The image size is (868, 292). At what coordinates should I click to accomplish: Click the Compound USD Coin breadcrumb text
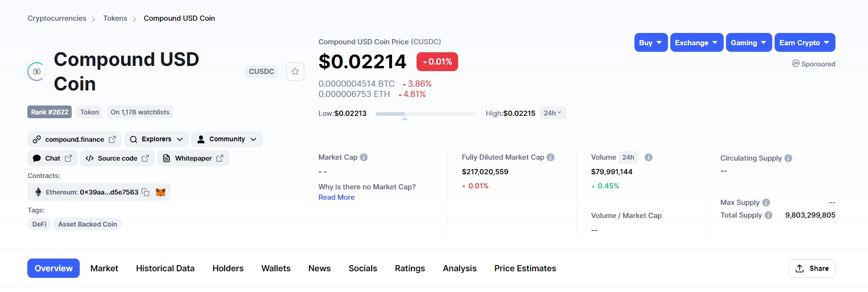(x=179, y=18)
